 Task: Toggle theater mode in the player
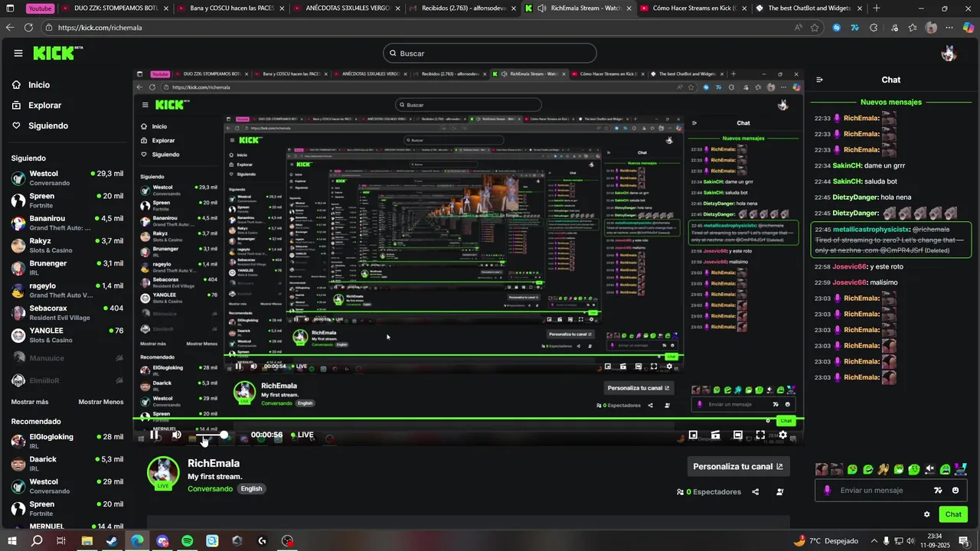point(737,435)
